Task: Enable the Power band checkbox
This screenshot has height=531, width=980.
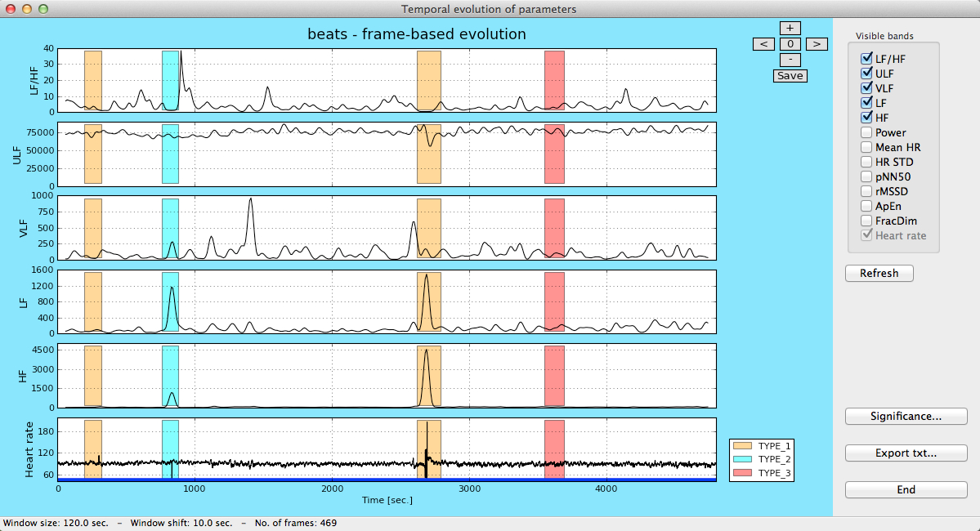Action: click(866, 132)
